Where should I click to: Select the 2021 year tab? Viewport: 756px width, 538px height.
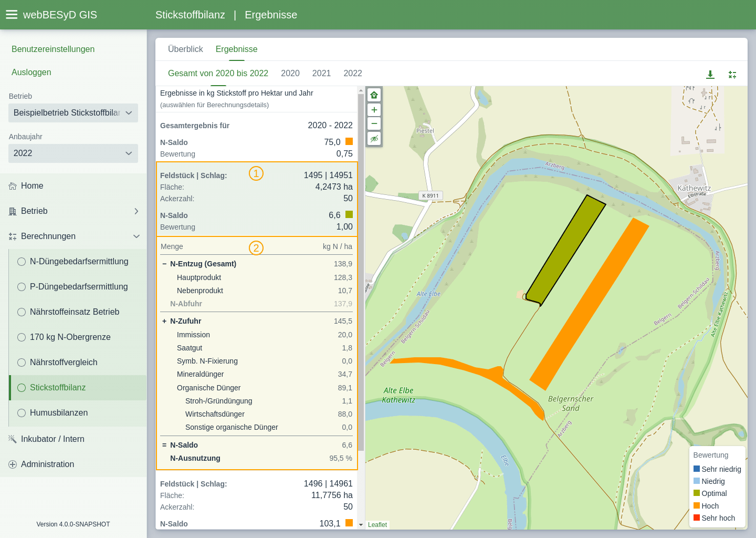point(321,74)
